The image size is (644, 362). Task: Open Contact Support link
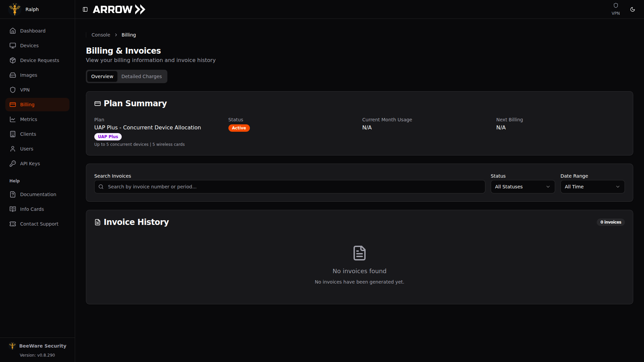point(37,224)
